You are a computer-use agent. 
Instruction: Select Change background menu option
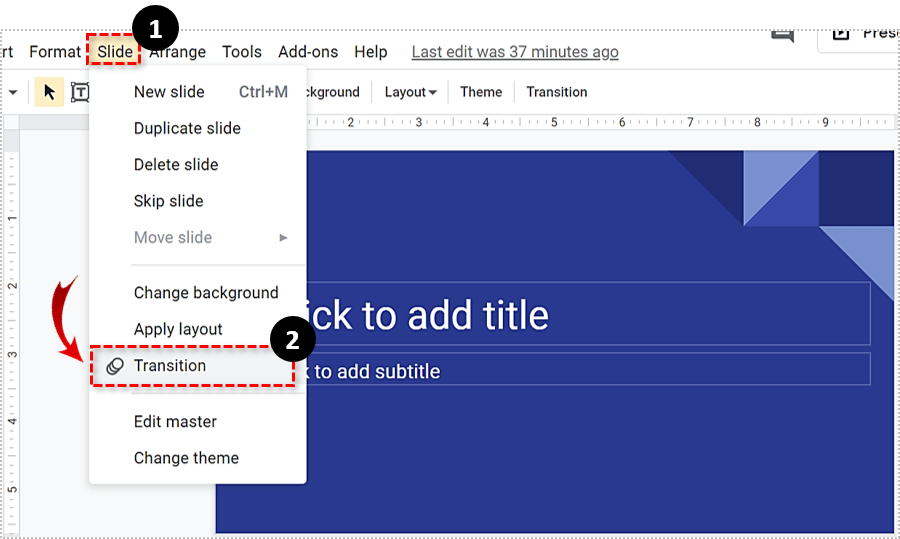click(206, 293)
